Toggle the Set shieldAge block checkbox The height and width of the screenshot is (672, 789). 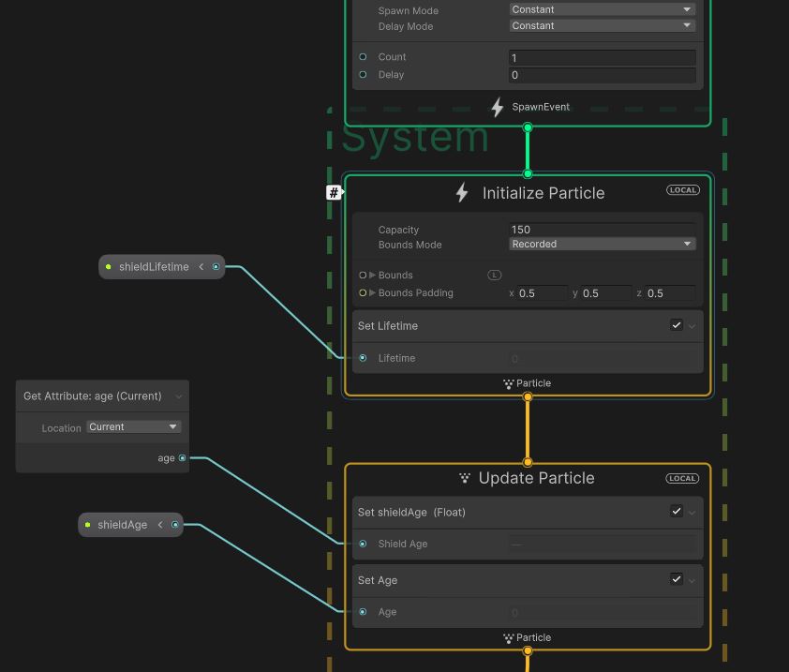pos(676,512)
